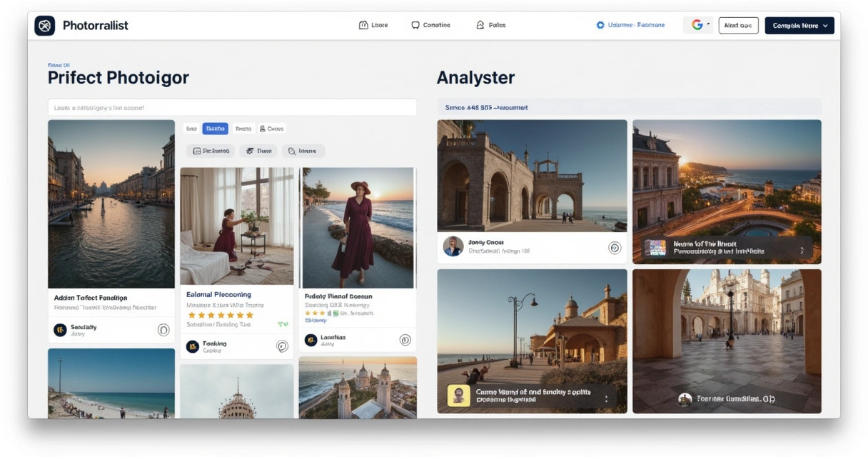The image size is (868, 457).
Task: Focus the search field under Prifect Photoigor
Action: coord(232,108)
